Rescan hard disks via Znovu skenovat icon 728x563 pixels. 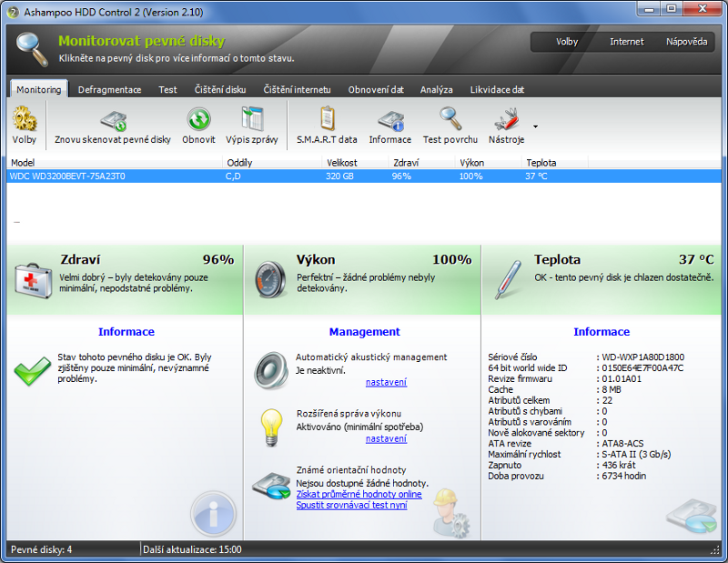(x=112, y=120)
